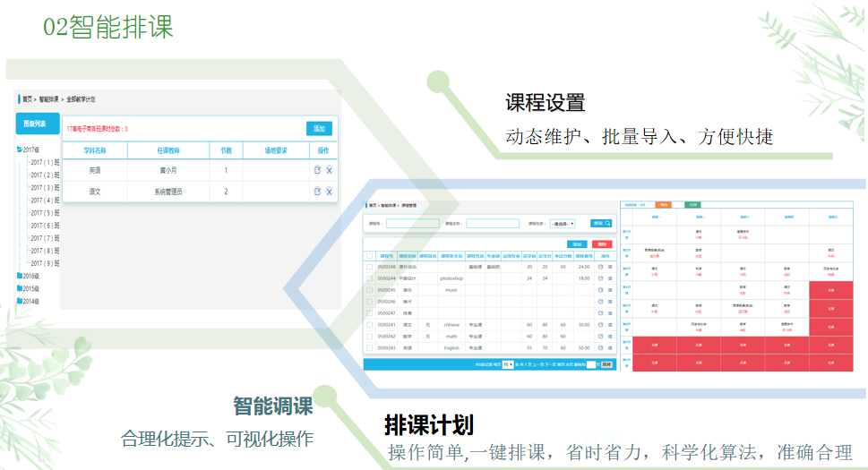Click the 课程号 search input field
Image resolution: width=868 pixels, height=470 pixels.
tap(412, 224)
